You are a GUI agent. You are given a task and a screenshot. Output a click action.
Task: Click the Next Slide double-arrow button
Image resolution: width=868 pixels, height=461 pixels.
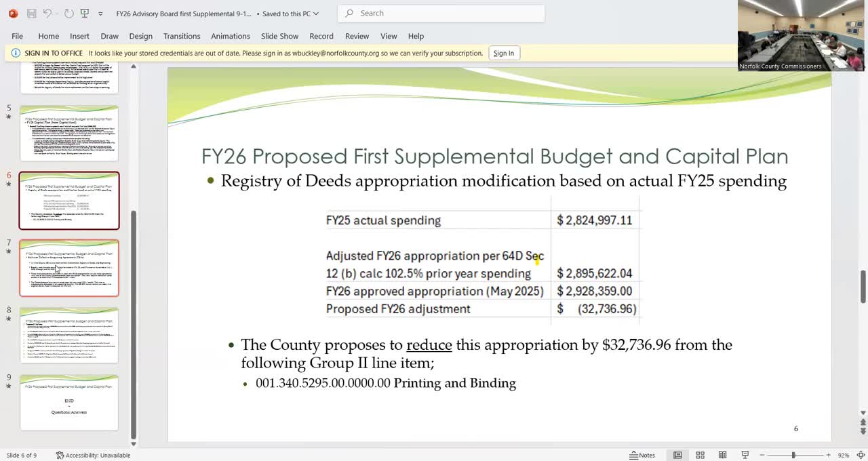(x=863, y=431)
